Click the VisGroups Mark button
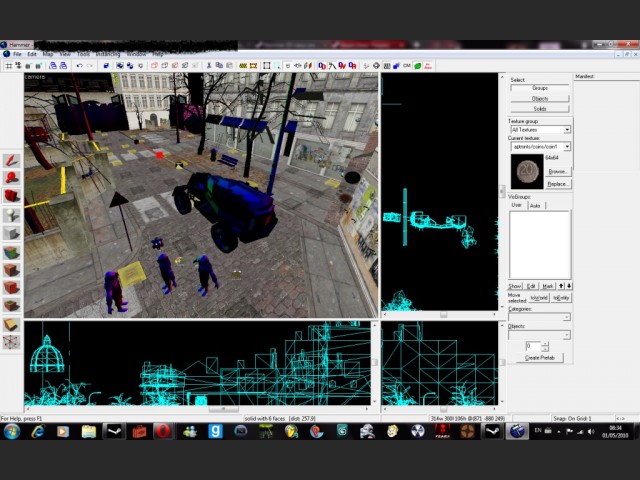The image size is (640, 480). click(x=547, y=286)
